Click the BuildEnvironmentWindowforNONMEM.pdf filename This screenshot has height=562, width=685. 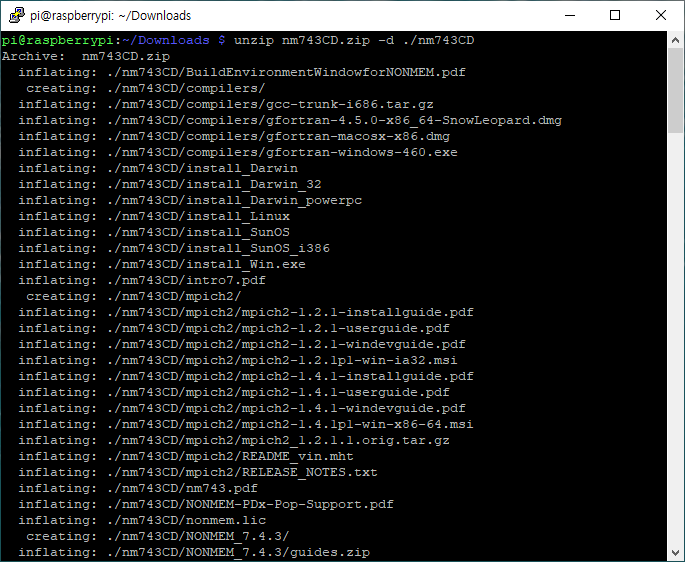(326, 72)
